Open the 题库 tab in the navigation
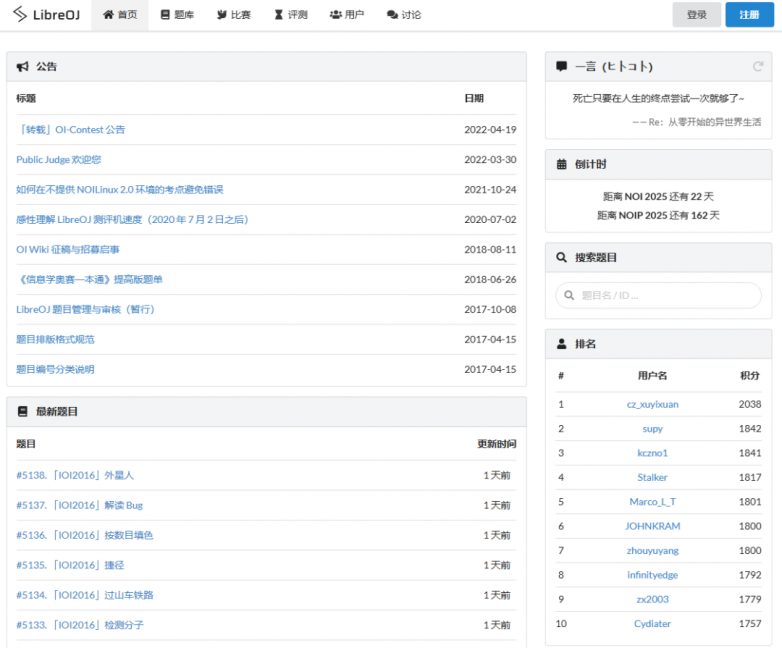 pyautogui.click(x=178, y=15)
